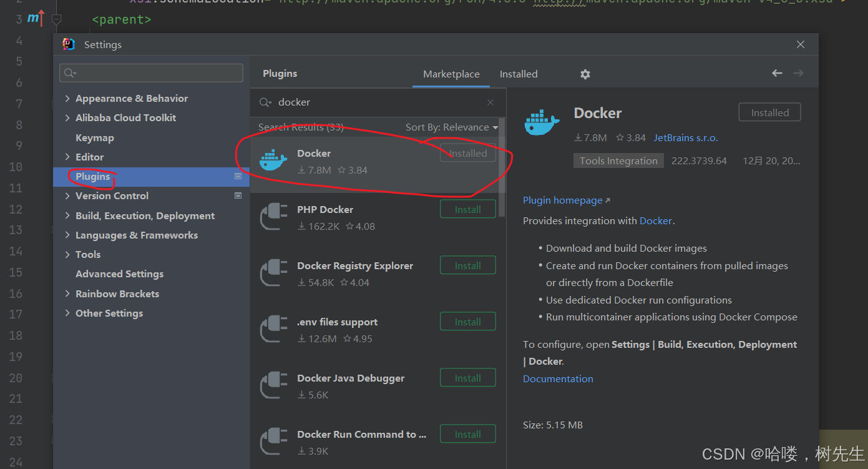Screen dimensions: 868x469
Task: Select Docker Run Command to ... title
Action: pos(362,435)
